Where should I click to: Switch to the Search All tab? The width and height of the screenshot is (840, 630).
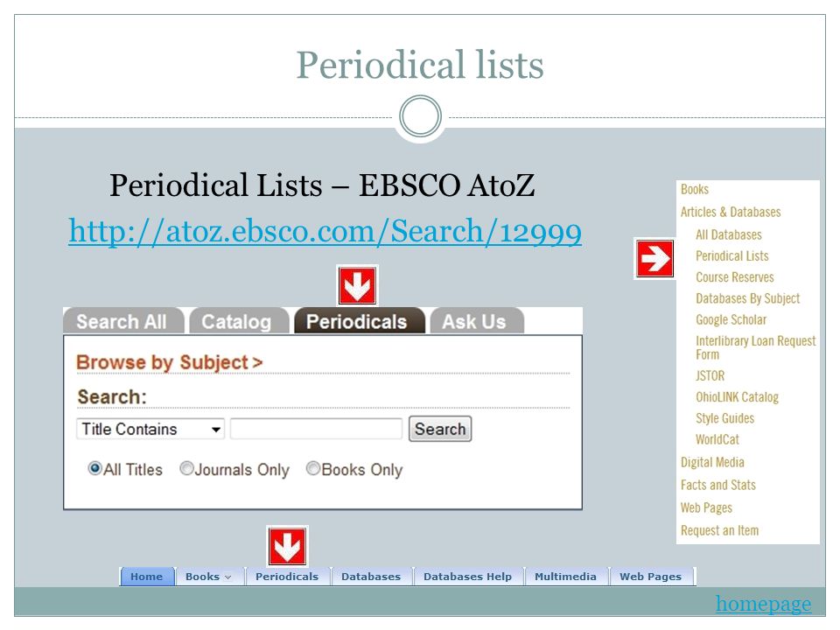coord(122,321)
